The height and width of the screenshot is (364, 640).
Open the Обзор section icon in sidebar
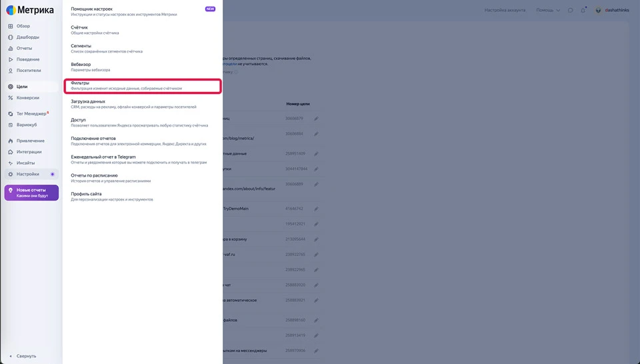[x=11, y=26]
